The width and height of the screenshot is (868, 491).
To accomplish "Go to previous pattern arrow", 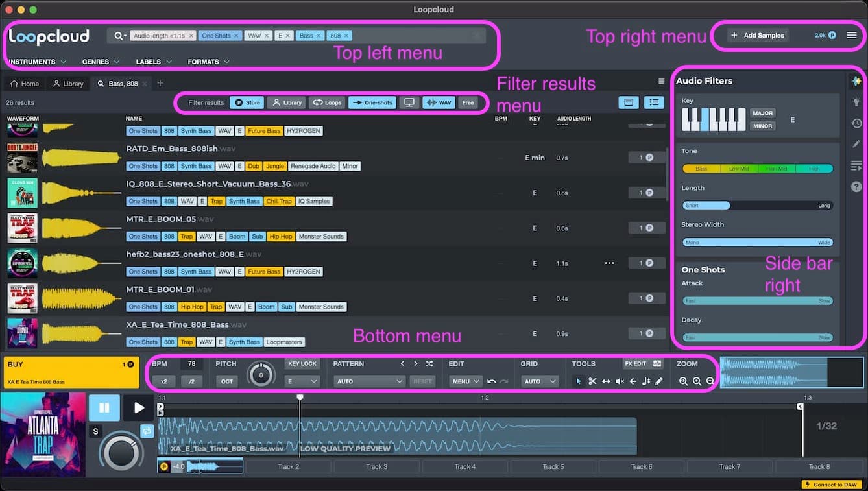I will tap(402, 364).
